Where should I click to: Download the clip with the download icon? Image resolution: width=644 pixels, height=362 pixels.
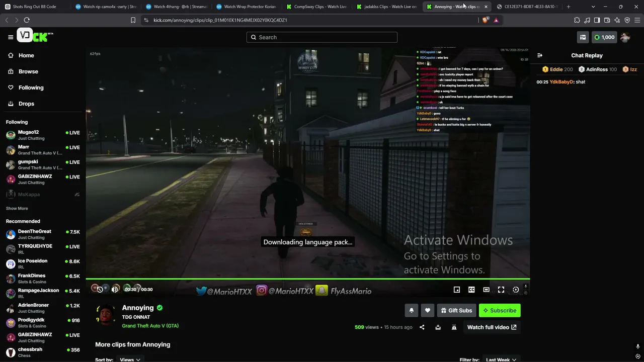tap(438, 327)
